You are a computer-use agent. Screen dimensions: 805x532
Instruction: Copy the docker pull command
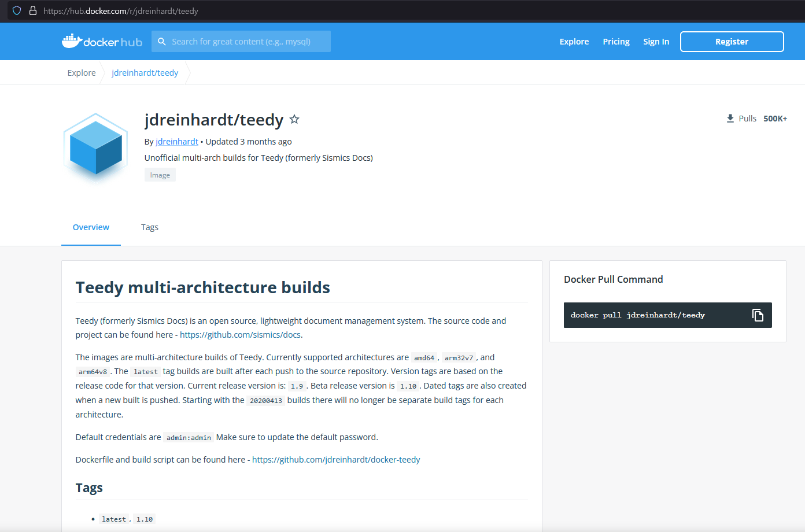(758, 315)
